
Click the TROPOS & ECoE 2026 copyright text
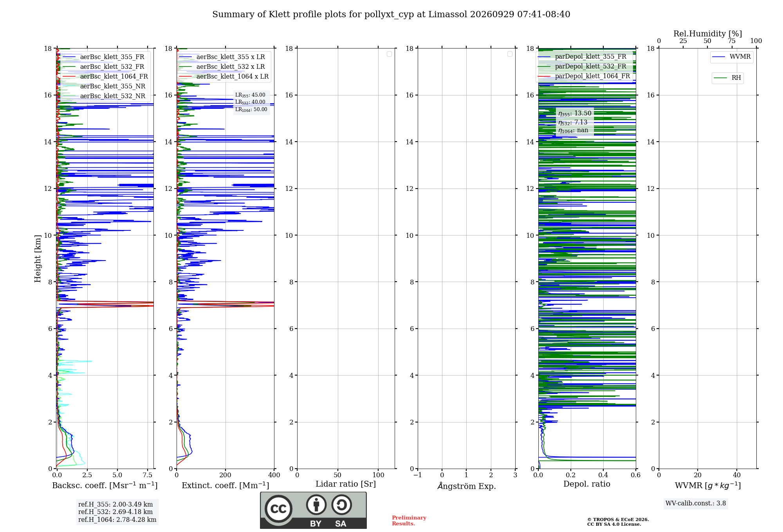tap(618, 519)
